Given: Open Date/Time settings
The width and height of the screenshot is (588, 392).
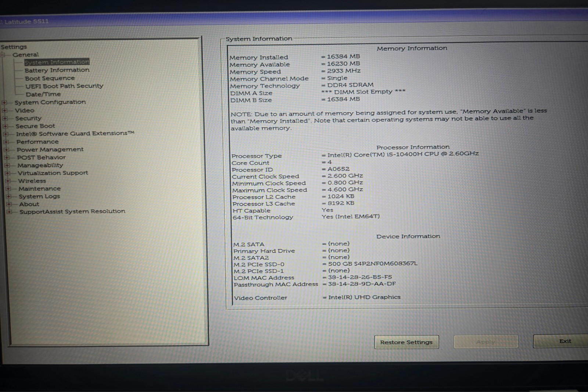Looking at the screenshot, I should pos(43,94).
